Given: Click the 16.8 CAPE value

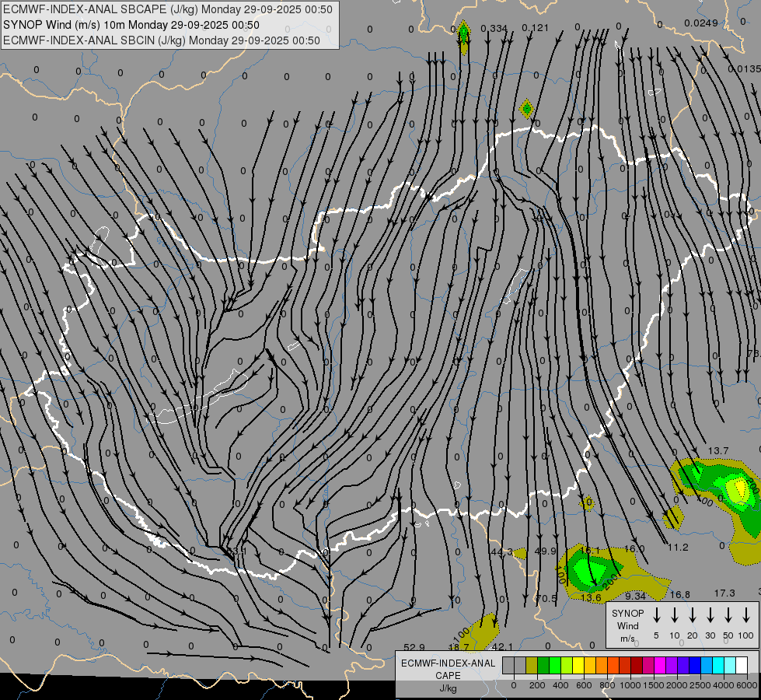Looking at the screenshot, I should click(x=680, y=594).
